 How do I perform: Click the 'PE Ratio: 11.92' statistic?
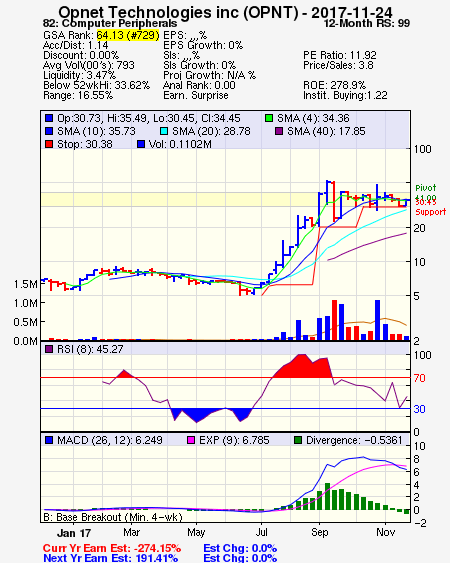(340, 55)
